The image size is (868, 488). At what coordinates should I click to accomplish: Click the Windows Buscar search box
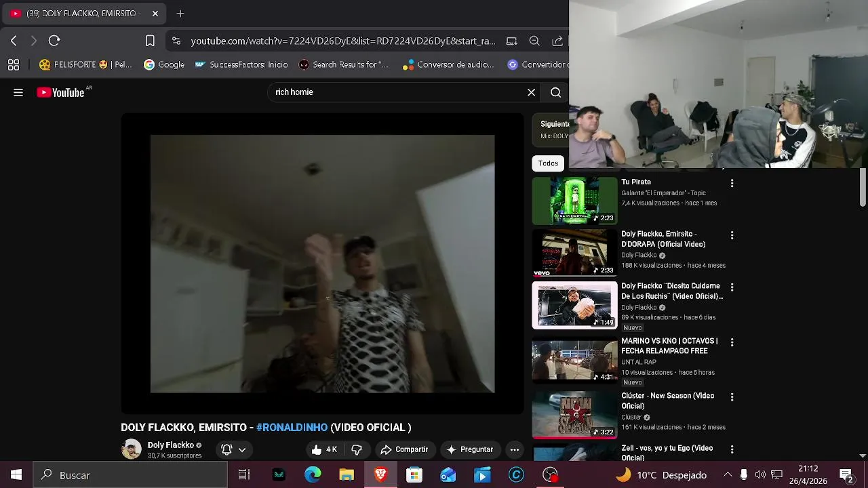click(x=130, y=475)
